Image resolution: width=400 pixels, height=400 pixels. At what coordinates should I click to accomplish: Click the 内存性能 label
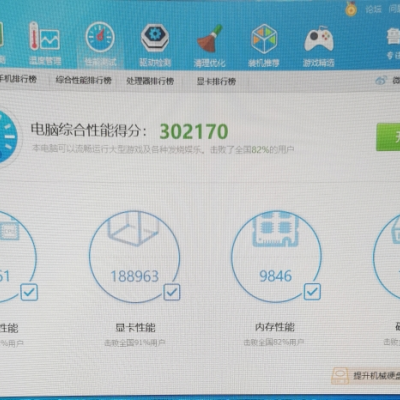[275, 327]
